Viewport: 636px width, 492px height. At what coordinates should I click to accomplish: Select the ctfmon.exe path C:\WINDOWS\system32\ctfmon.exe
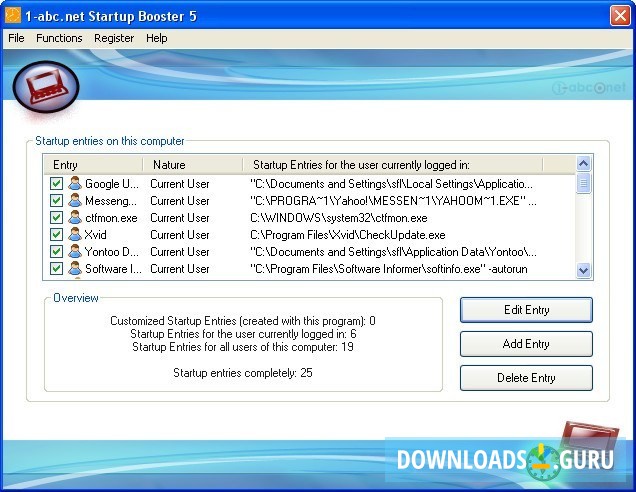pyautogui.click(x=339, y=218)
